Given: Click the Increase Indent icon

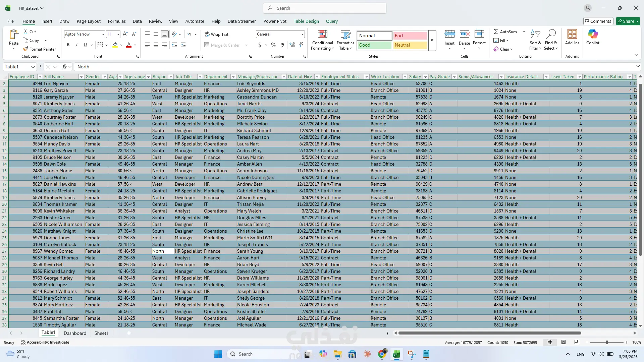Looking at the screenshot, I should [x=183, y=45].
